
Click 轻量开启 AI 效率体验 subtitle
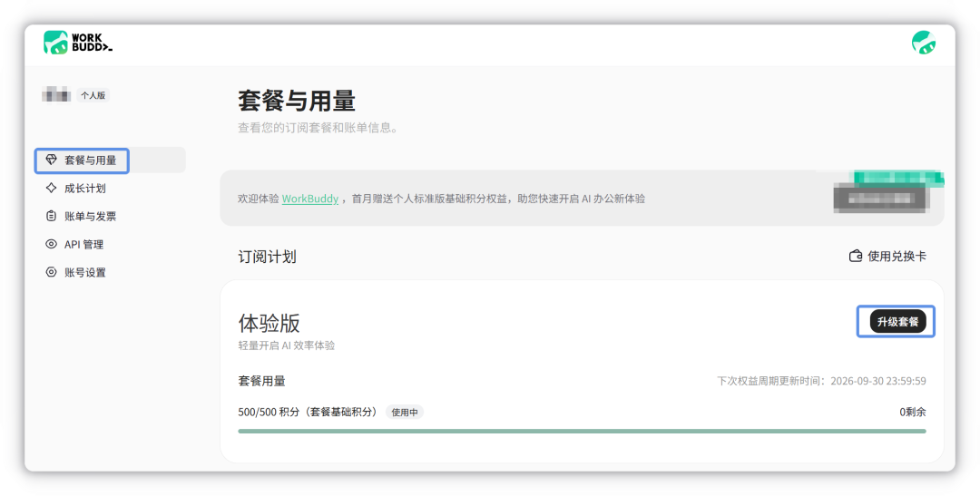pos(286,345)
